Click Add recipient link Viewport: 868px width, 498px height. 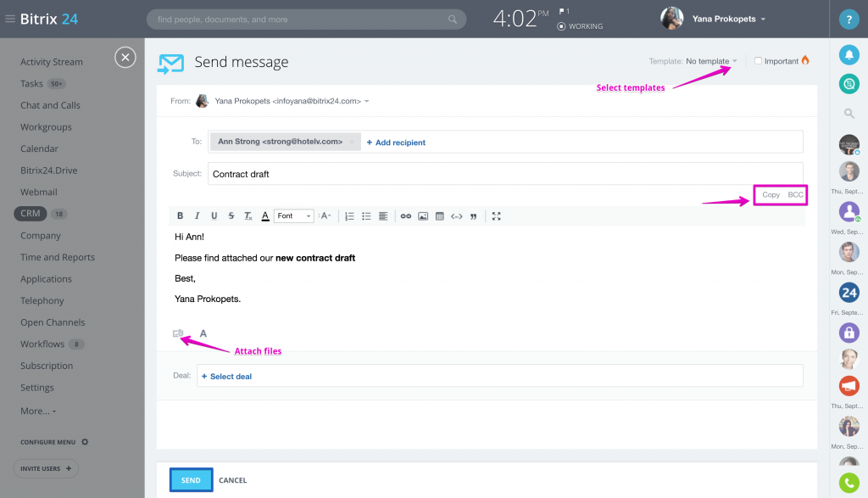[x=396, y=143]
